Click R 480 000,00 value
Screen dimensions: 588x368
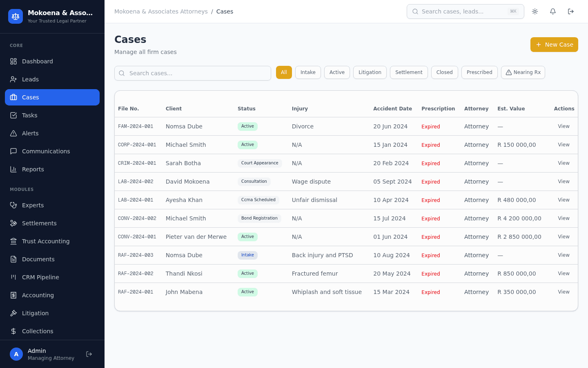pos(517,200)
